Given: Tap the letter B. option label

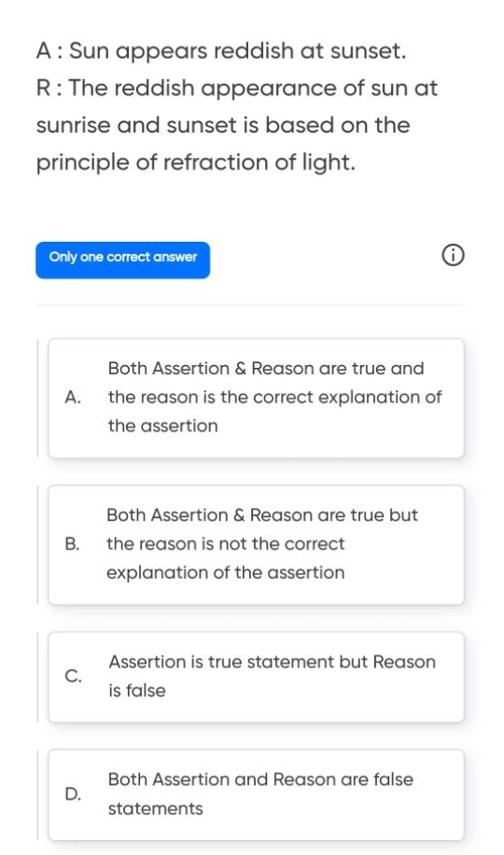Looking at the screenshot, I should pyautogui.click(x=72, y=544).
